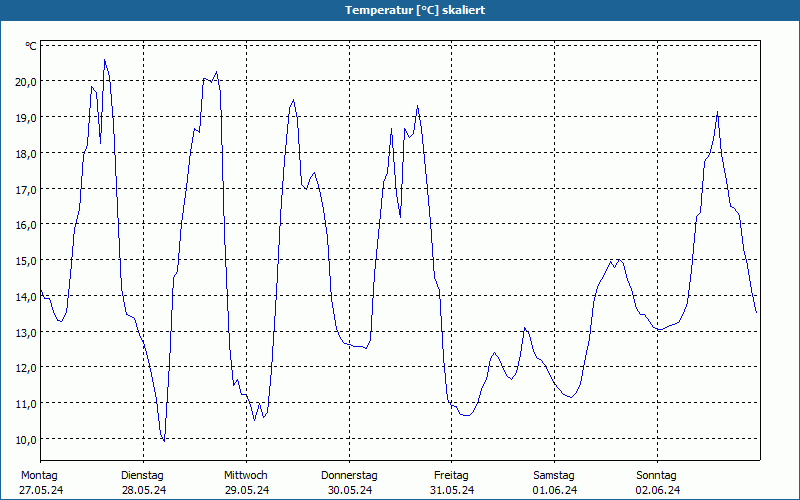Click the chart title 'Temperatur [°C] skaliert'
Viewport: 800px width, 500px height.
[x=415, y=10]
